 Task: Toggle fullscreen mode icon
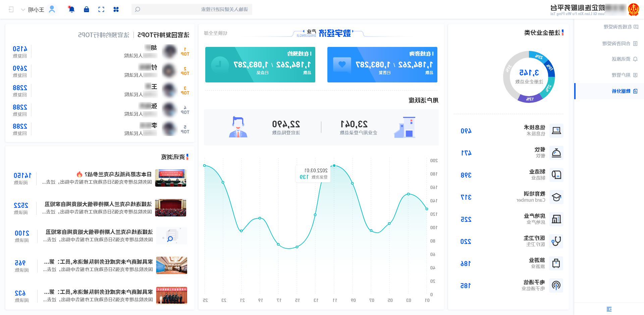tap(101, 9)
